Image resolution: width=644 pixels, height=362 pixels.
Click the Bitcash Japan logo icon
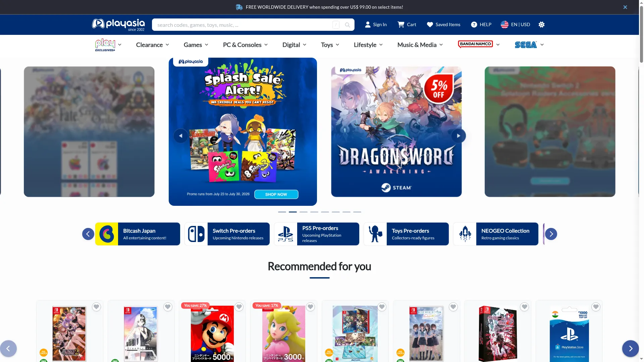(107, 234)
